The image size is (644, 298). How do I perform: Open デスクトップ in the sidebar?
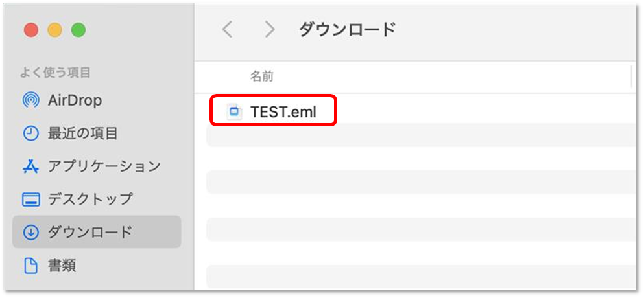(90, 200)
